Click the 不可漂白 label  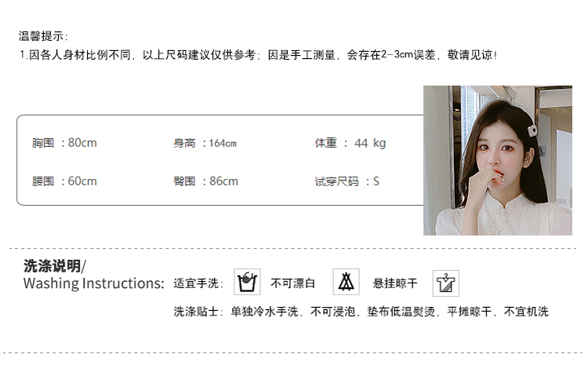point(293,283)
